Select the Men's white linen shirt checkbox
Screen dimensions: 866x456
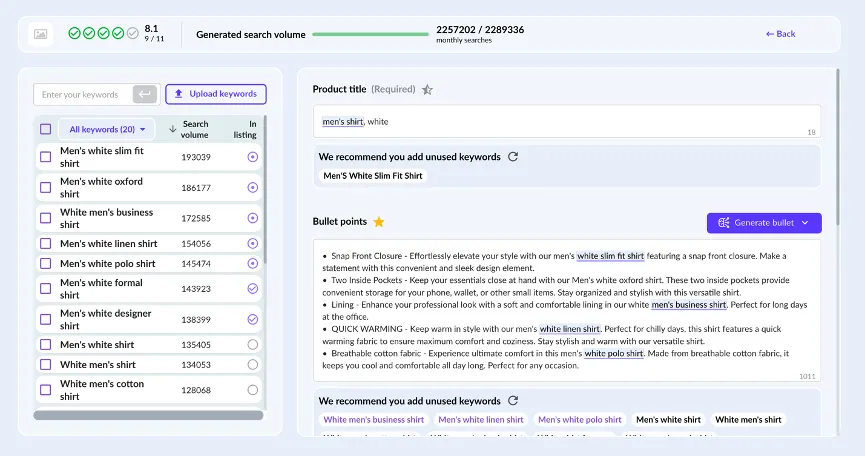click(45, 243)
